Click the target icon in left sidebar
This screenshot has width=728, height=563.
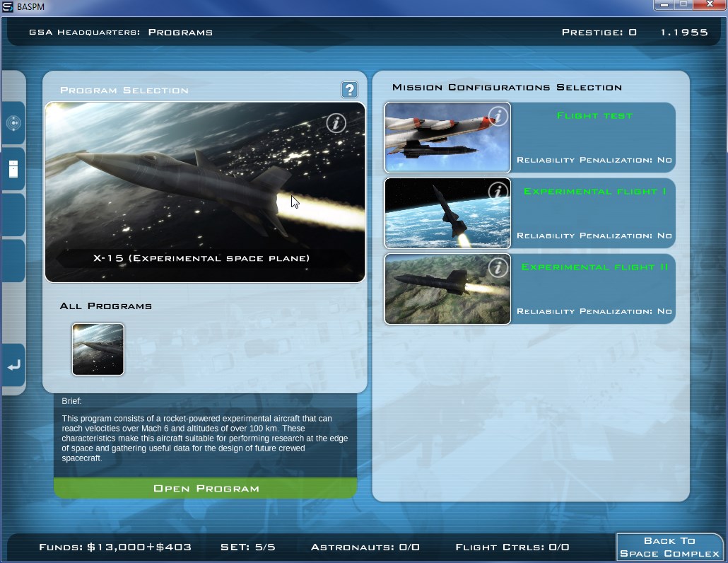[13, 123]
